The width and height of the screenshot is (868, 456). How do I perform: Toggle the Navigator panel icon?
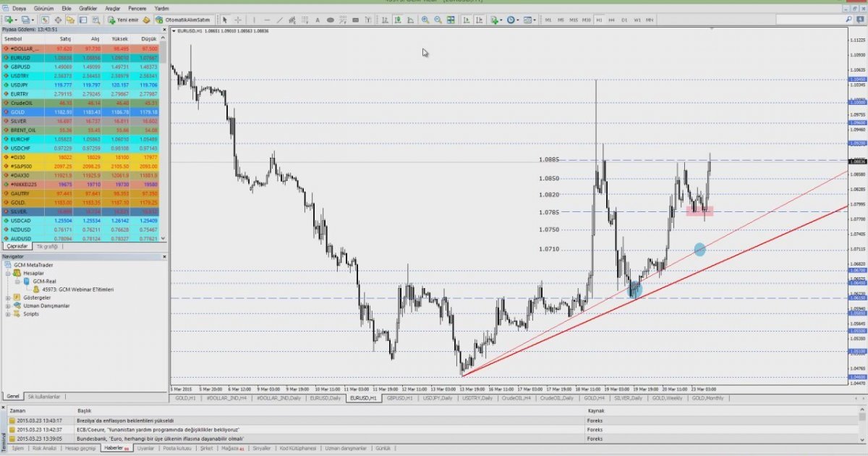click(x=70, y=20)
